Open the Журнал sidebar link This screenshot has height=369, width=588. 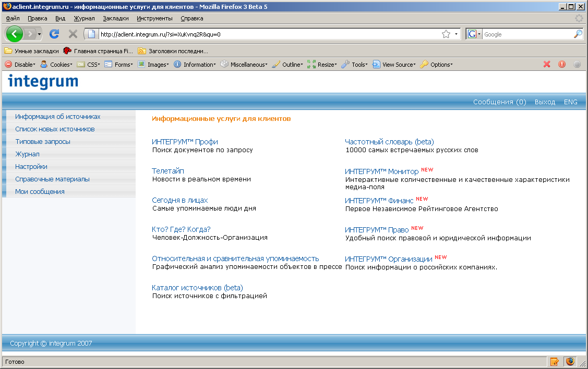pos(27,154)
